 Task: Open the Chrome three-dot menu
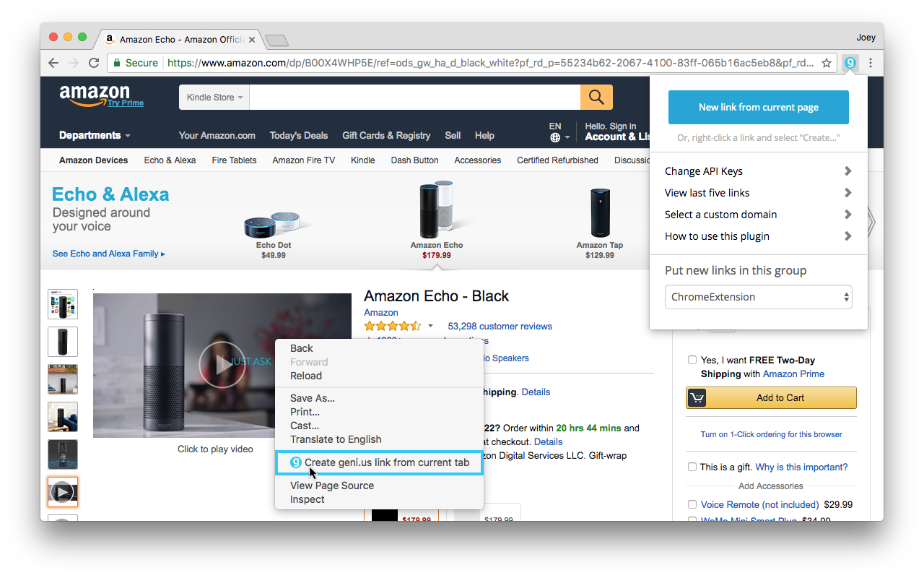pyautogui.click(x=871, y=63)
